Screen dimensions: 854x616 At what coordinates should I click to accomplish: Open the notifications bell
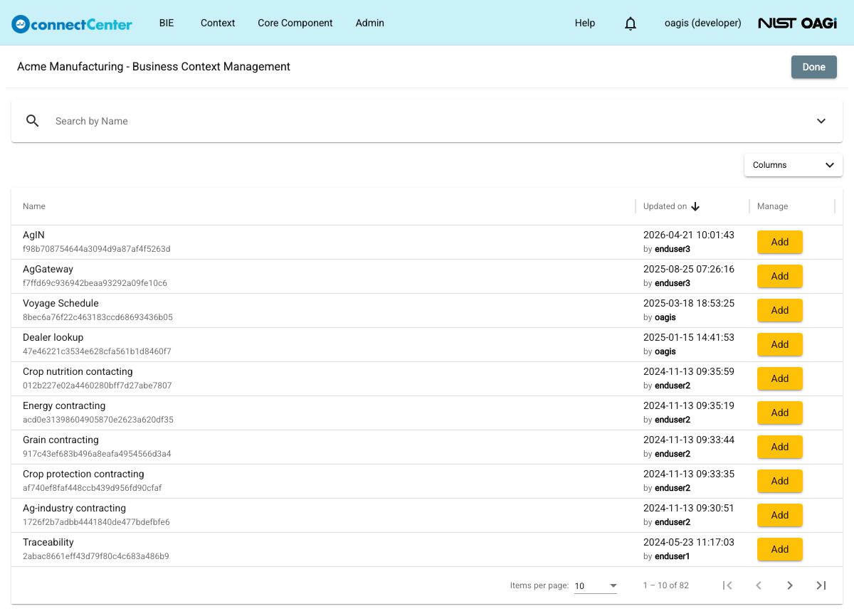tap(631, 23)
